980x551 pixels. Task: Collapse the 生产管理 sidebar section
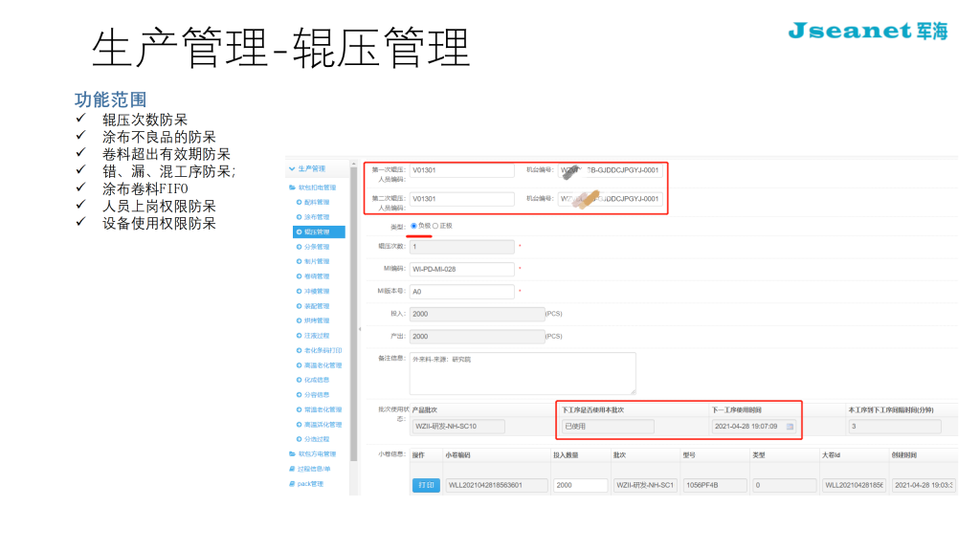point(292,169)
